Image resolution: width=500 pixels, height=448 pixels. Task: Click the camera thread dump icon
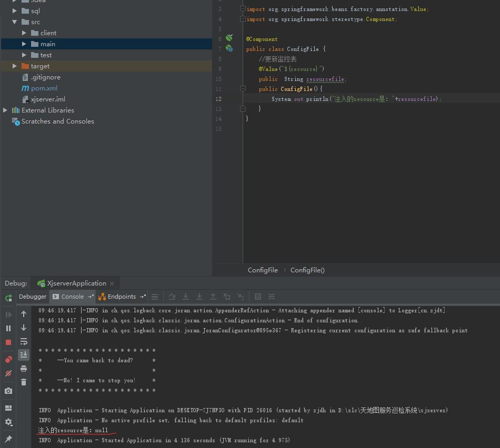[8, 391]
